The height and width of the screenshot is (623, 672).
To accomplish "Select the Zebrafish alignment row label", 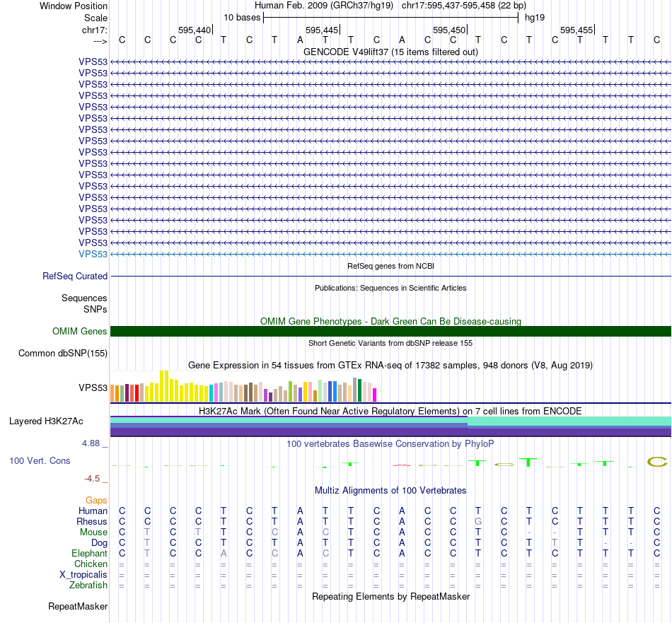I will [88, 585].
